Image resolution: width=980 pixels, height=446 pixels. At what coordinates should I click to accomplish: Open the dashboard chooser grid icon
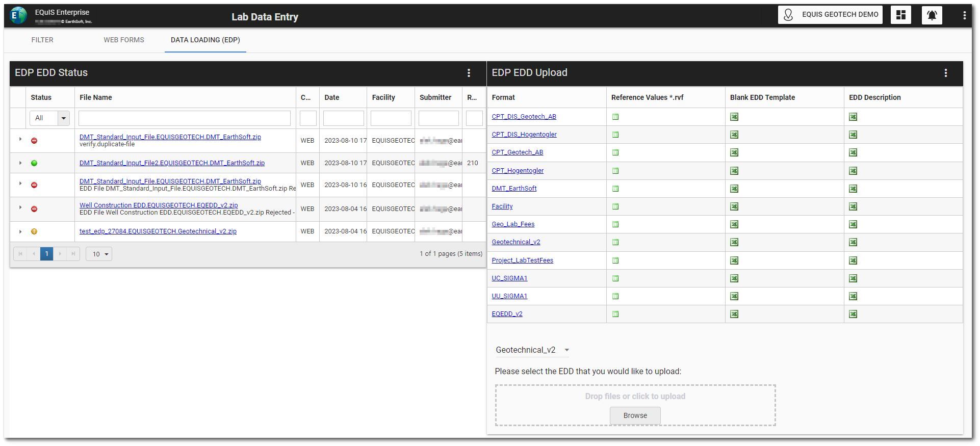tap(900, 15)
